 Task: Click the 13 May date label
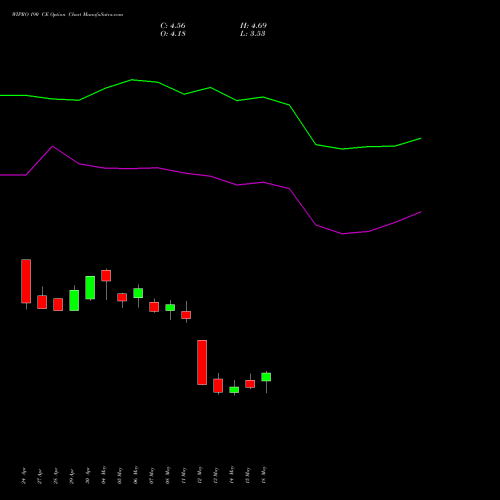[x=216, y=475]
